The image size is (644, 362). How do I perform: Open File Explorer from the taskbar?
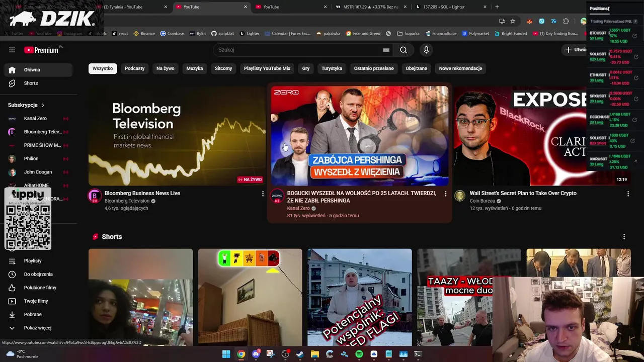[x=314, y=354]
